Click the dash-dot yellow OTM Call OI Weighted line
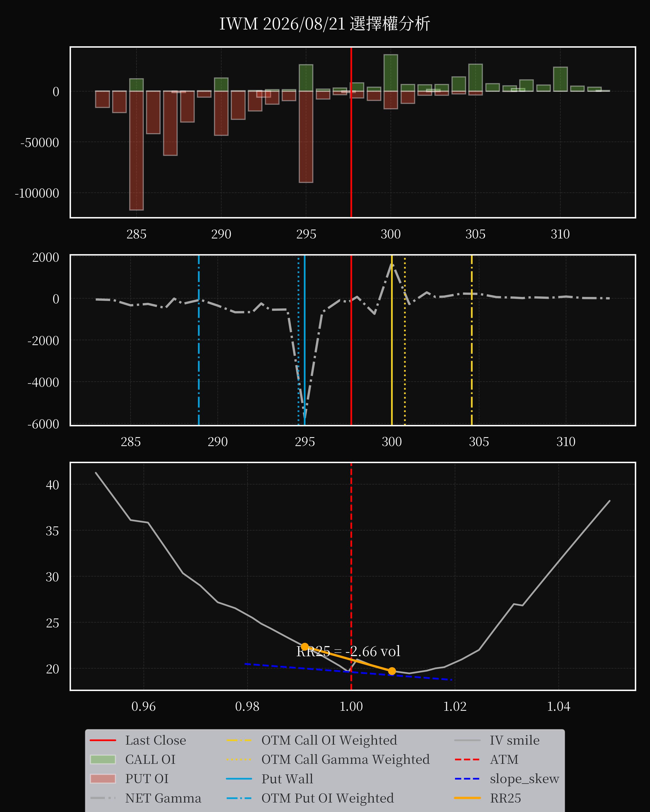 472,340
